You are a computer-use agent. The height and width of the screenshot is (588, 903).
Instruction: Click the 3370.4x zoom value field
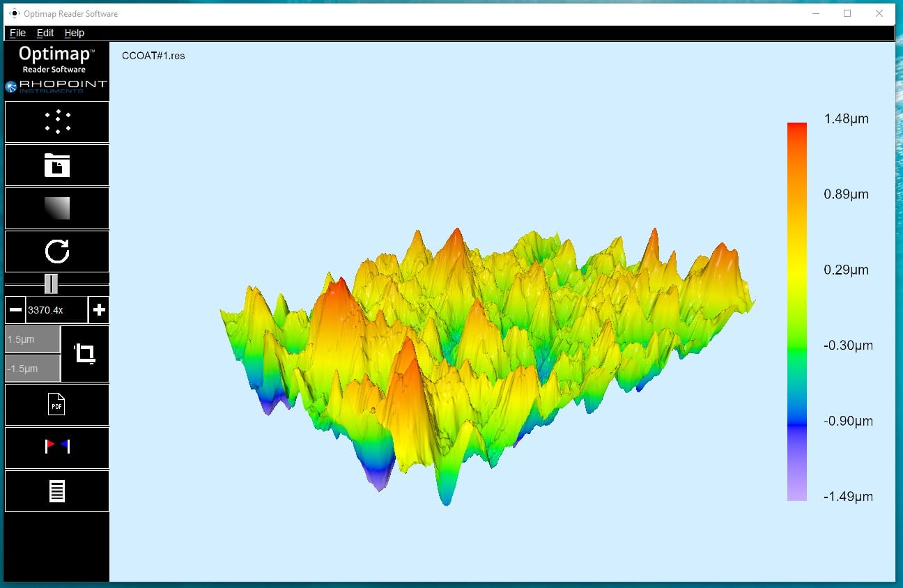(56, 310)
